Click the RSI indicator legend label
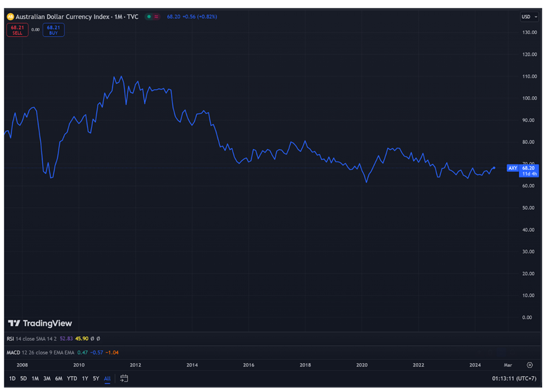 [10, 339]
